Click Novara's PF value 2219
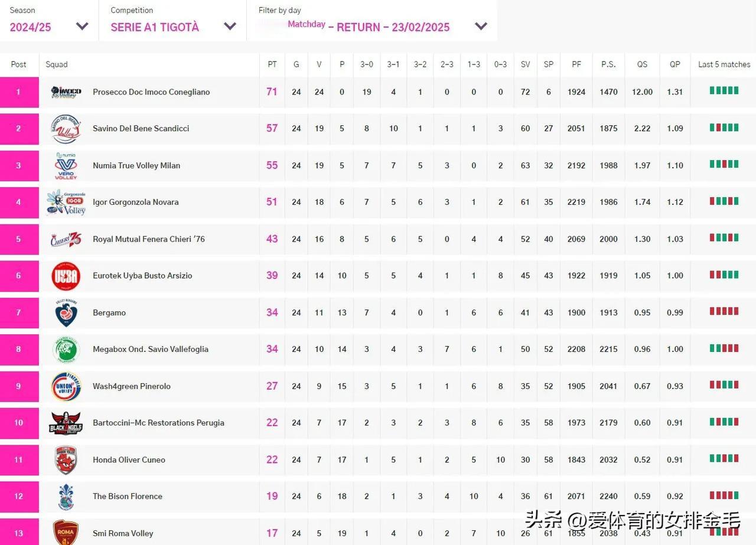756x545 pixels. pos(576,202)
